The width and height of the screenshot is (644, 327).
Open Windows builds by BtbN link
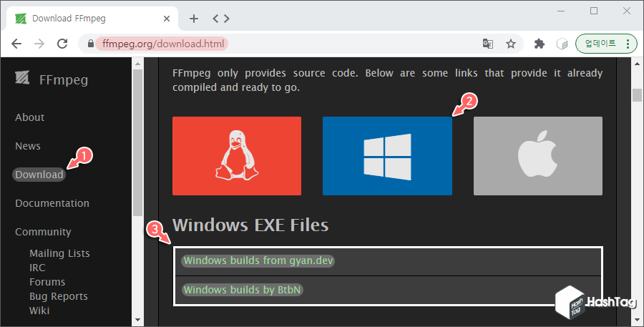pyautogui.click(x=243, y=290)
